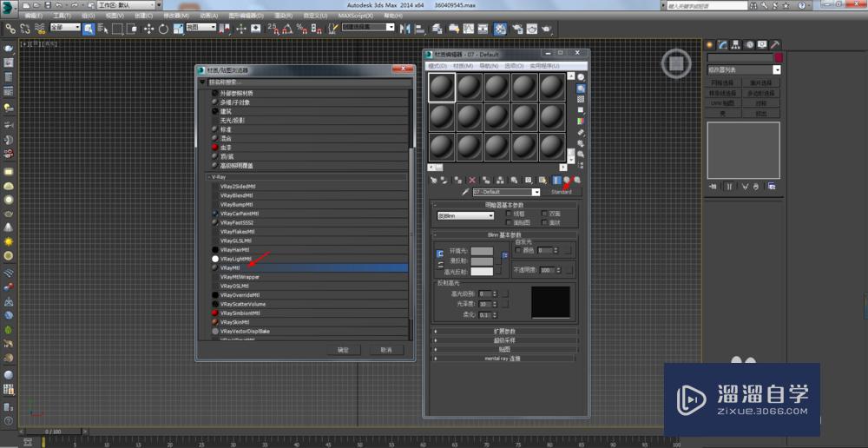Click the Mirror tool icon
The height and width of the screenshot is (448, 868).
405,28
